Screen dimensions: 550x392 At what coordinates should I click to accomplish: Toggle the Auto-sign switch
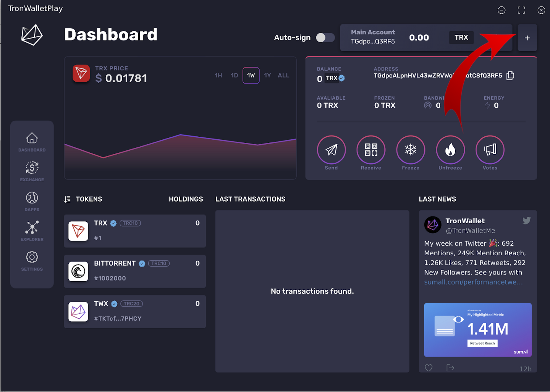click(325, 37)
